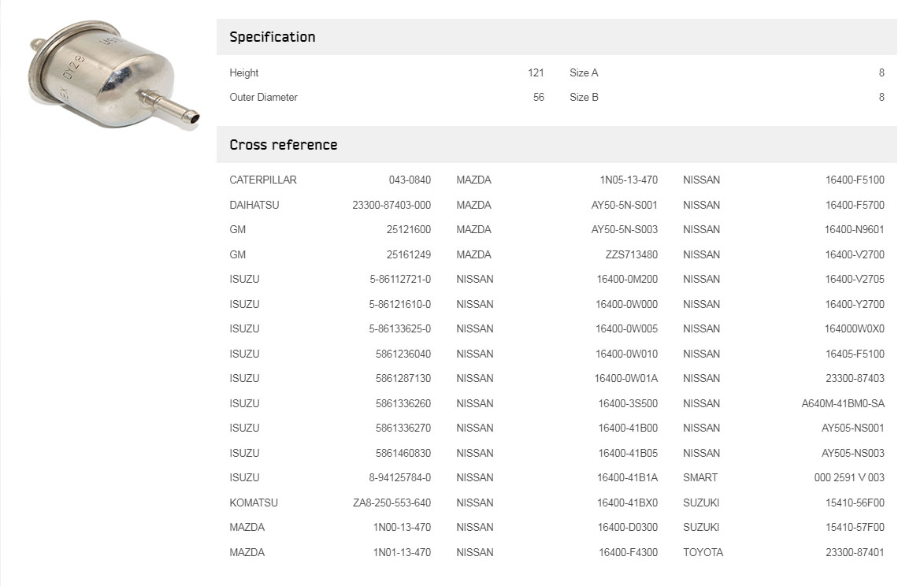The height and width of the screenshot is (586, 924).
Task: Select Daihatsu part number 23300-87403-000
Action: click(391, 206)
